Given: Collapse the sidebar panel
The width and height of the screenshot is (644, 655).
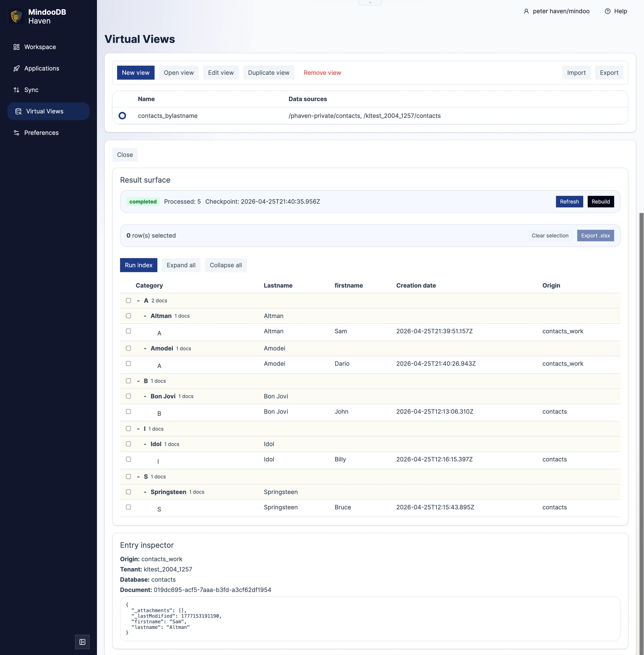Looking at the screenshot, I should (x=82, y=642).
